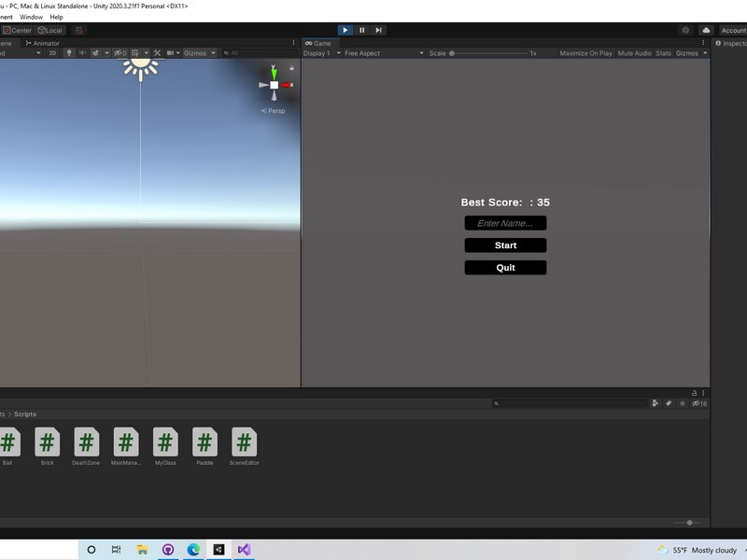Toggle the 2D view mode in Scene
This screenshot has height=560, width=747.
(x=52, y=53)
